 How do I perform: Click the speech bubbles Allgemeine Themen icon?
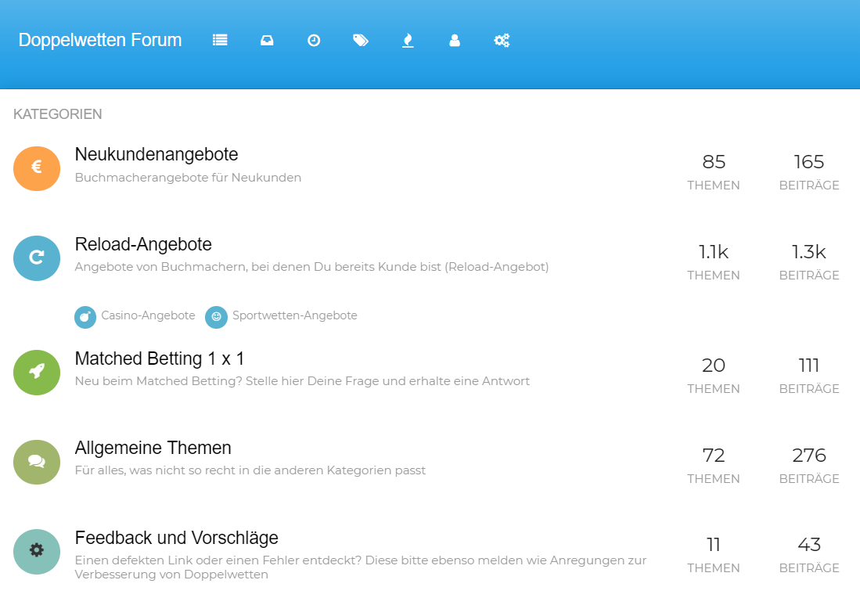click(37, 462)
